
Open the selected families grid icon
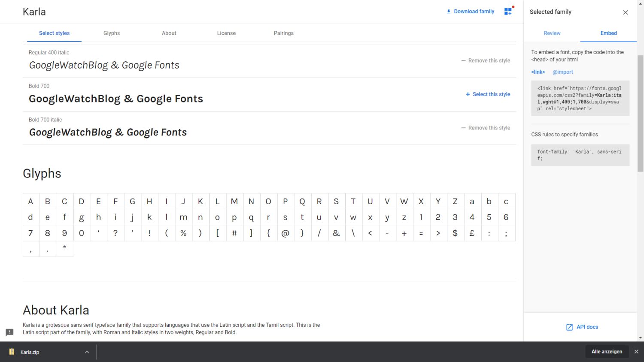coord(508,12)
